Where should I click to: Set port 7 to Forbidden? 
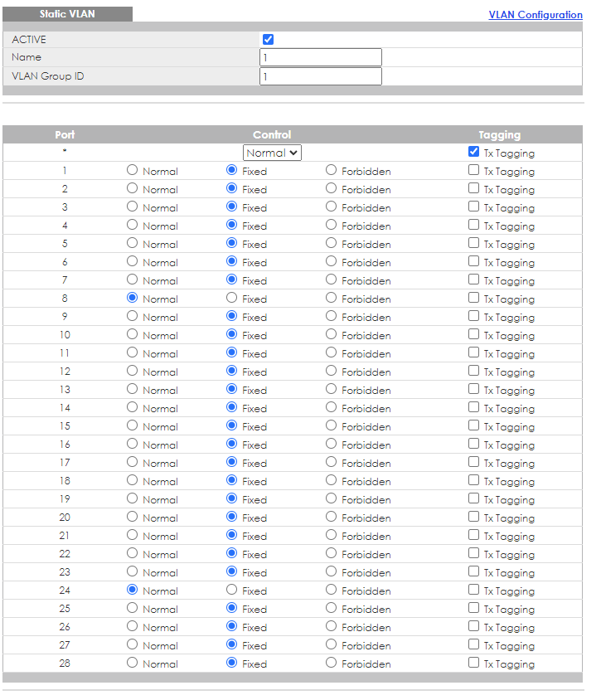pos(331,280)
